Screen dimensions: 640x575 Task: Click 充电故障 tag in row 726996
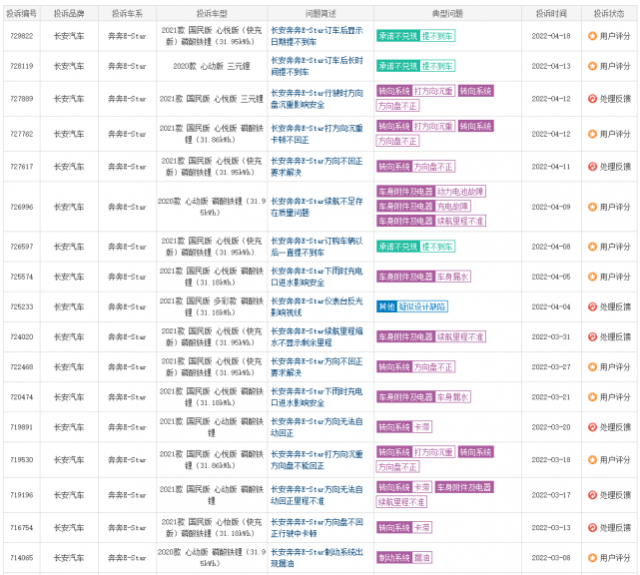click(x=453, y=206)
